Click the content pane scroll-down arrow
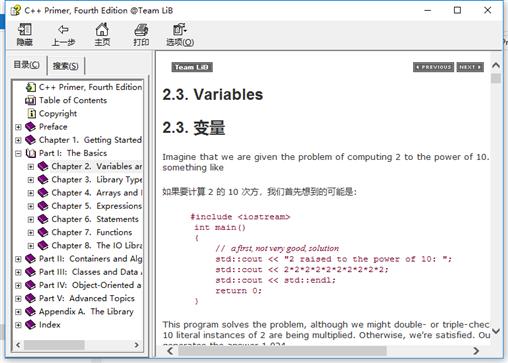508x363 pixels. coord(496,331)
